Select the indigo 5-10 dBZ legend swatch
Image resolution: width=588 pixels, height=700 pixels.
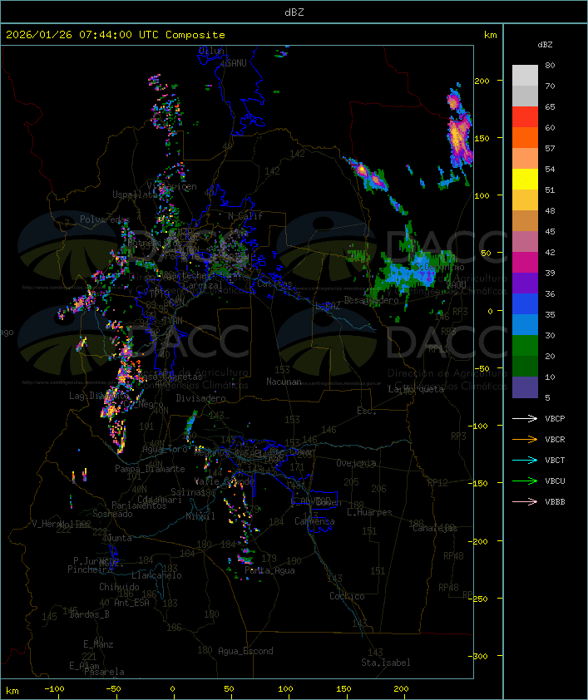pos(525,387)
